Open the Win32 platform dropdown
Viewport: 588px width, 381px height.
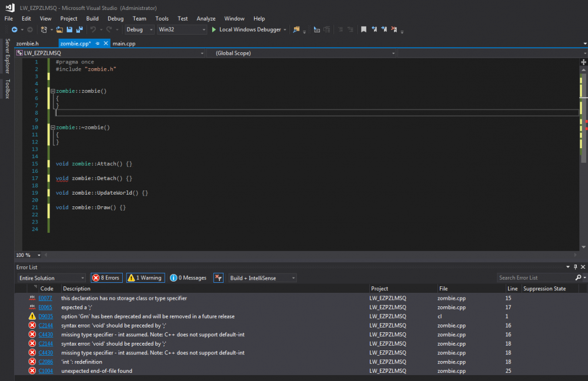click(x=182, y=29)
